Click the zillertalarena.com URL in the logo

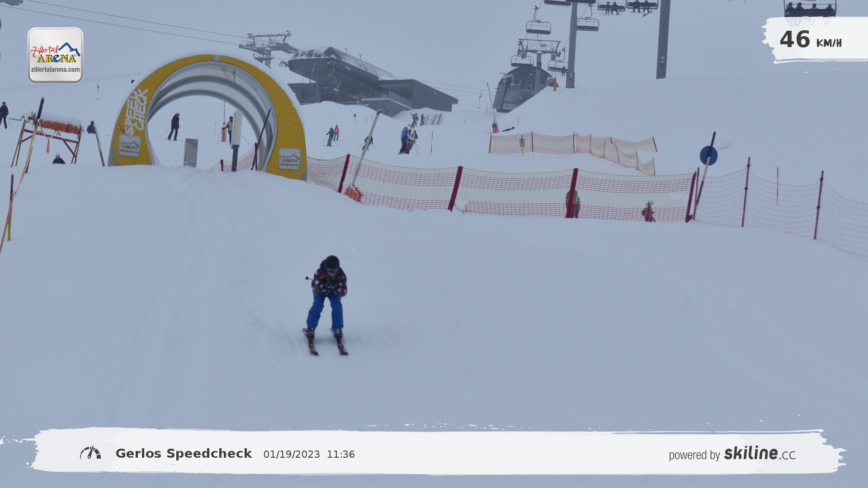coord(55,70)
